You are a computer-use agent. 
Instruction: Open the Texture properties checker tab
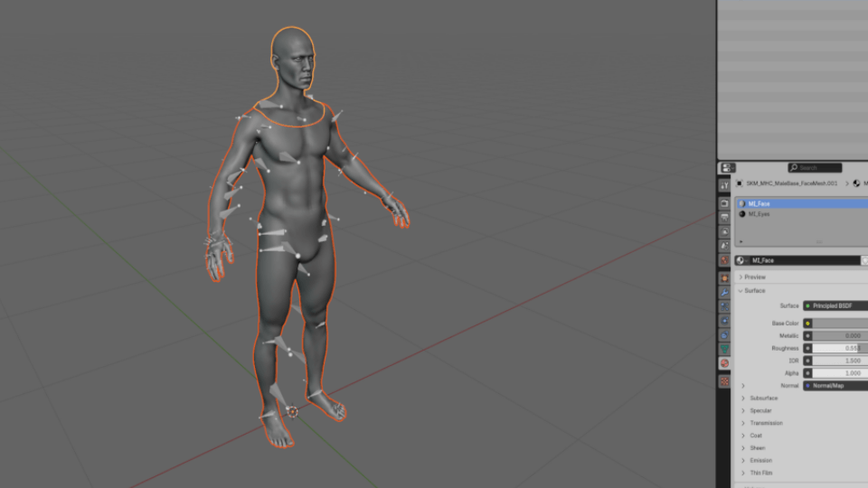(724, 381)
